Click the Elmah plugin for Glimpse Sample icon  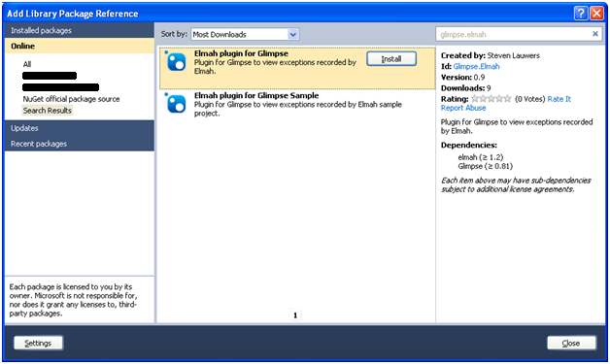pyautogui.click(x=176, y=104)
